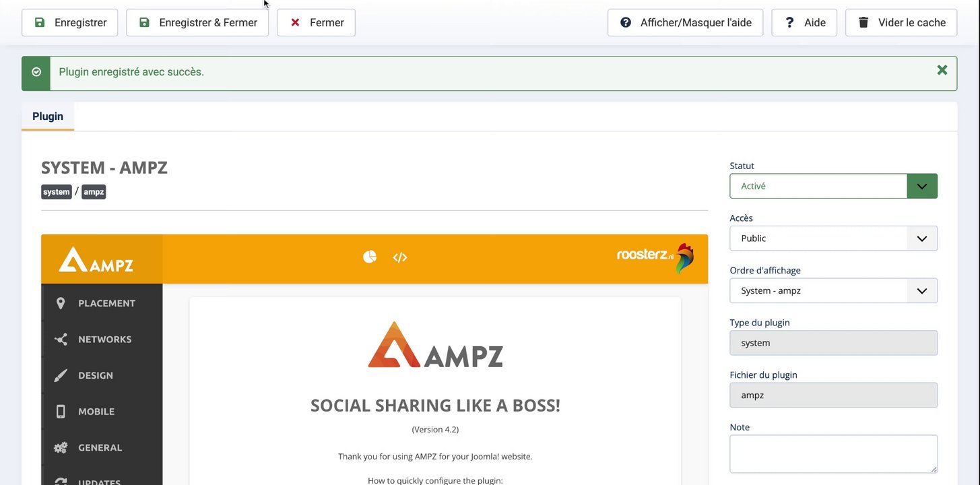Screen dimensions: 980x485
Task: Click 'Thank you for using AMPZ' text
Action: pos(435,457)
